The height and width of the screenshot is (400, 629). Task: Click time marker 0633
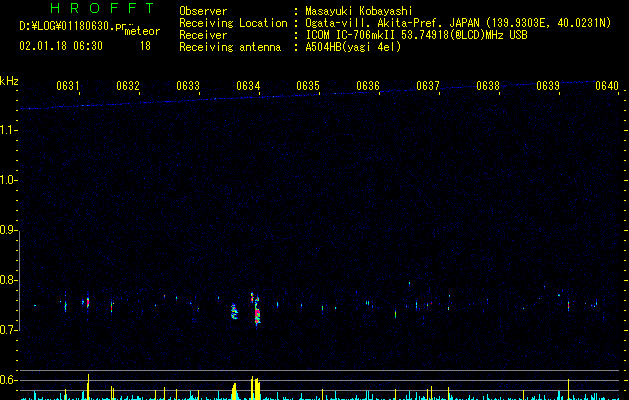188,86
